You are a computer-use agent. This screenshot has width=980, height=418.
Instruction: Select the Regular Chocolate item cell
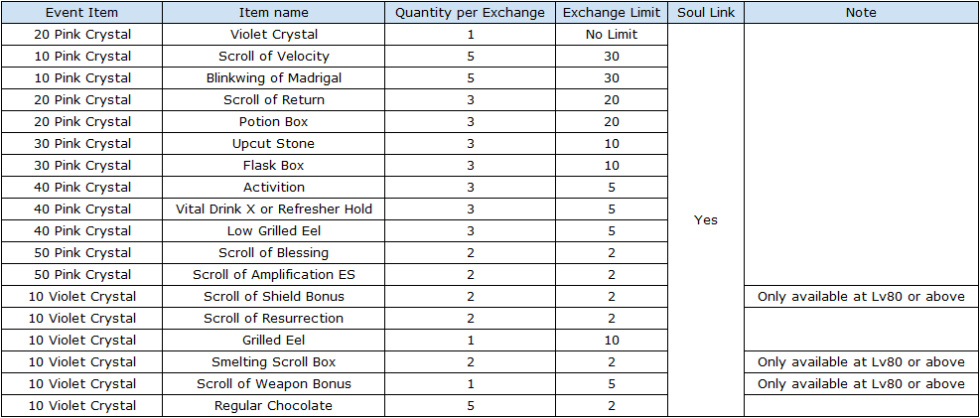(x=274, y=406)
